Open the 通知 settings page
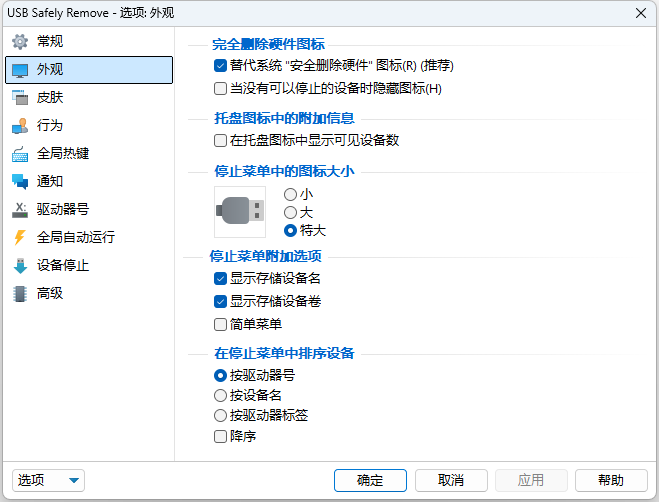659x502 pixels. click(x=89, y=182)
